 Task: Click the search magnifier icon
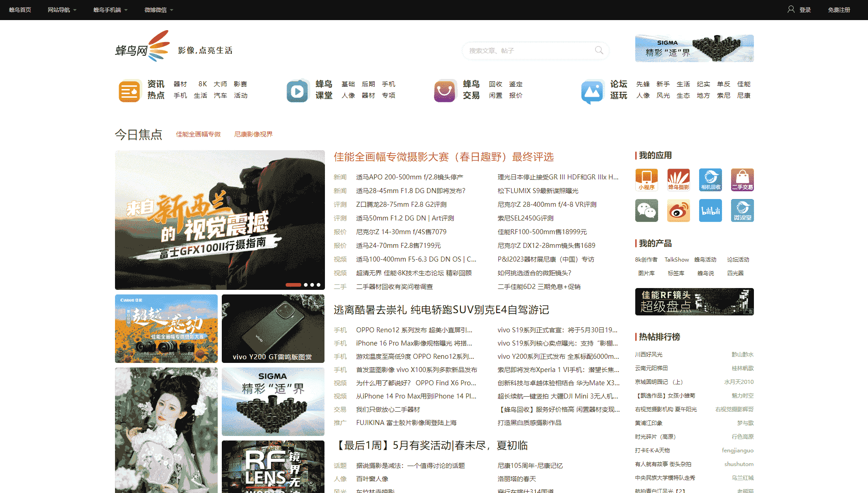click(x=599, y=50)
